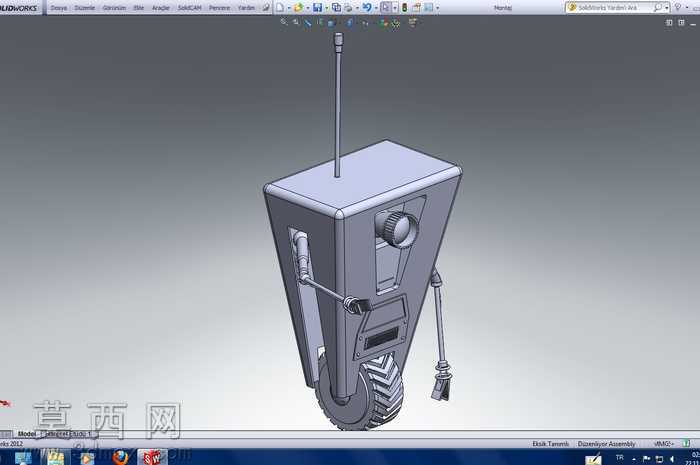Click the TR language indicator in system tray
This screenshot has height=465, width=700.
[619, 458]
